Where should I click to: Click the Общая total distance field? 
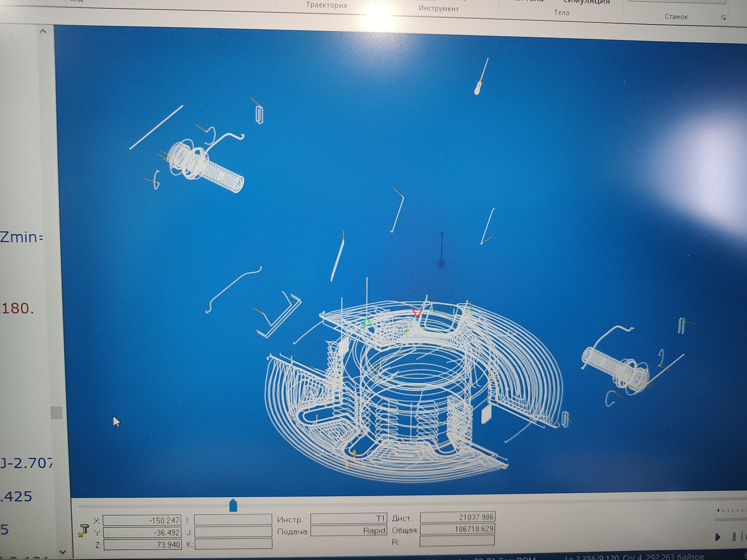pyautogui.click(x=457, y=529)
